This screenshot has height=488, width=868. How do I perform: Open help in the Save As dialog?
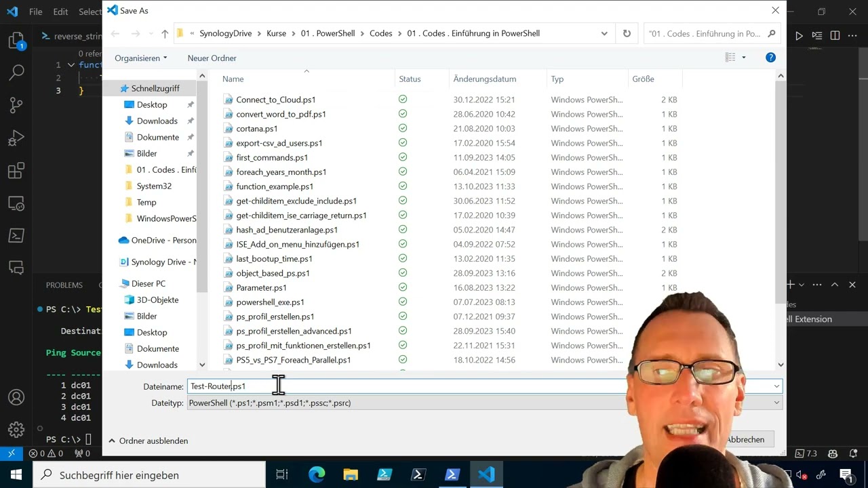[770, 58]
